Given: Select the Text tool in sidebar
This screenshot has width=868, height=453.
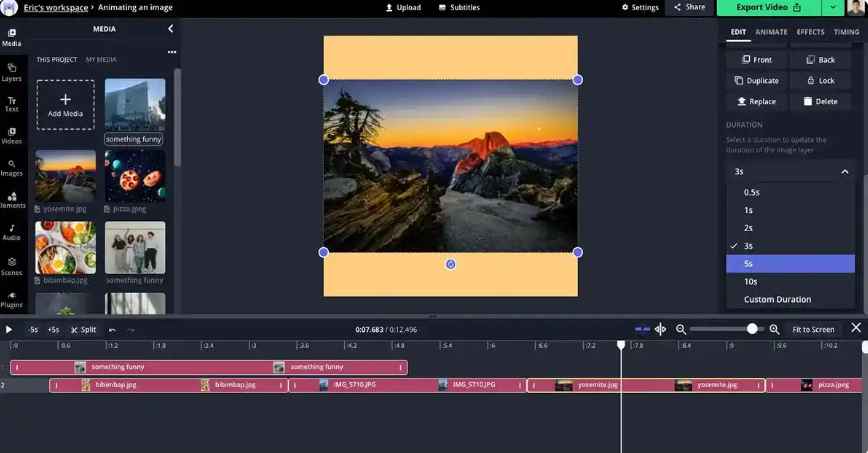Looking at the screenshot, I should pos(11,103).
